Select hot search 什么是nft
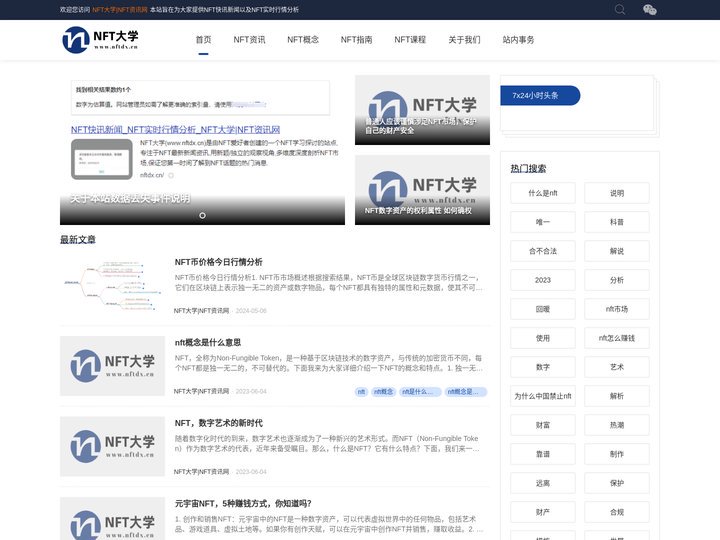This screenshot has height=540, width=720. [x=543, y=193]
